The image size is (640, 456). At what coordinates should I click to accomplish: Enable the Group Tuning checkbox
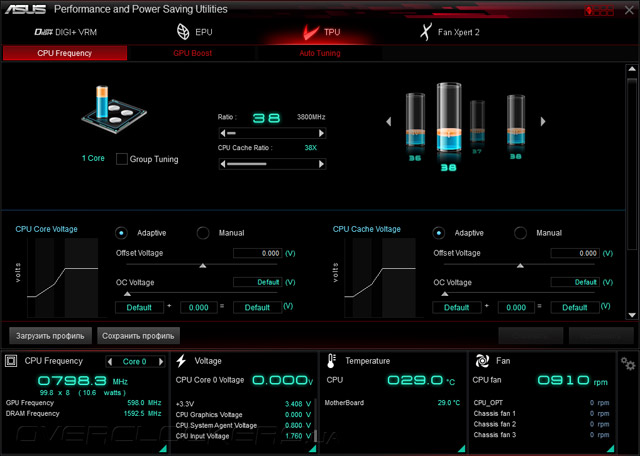coord(122,159)
